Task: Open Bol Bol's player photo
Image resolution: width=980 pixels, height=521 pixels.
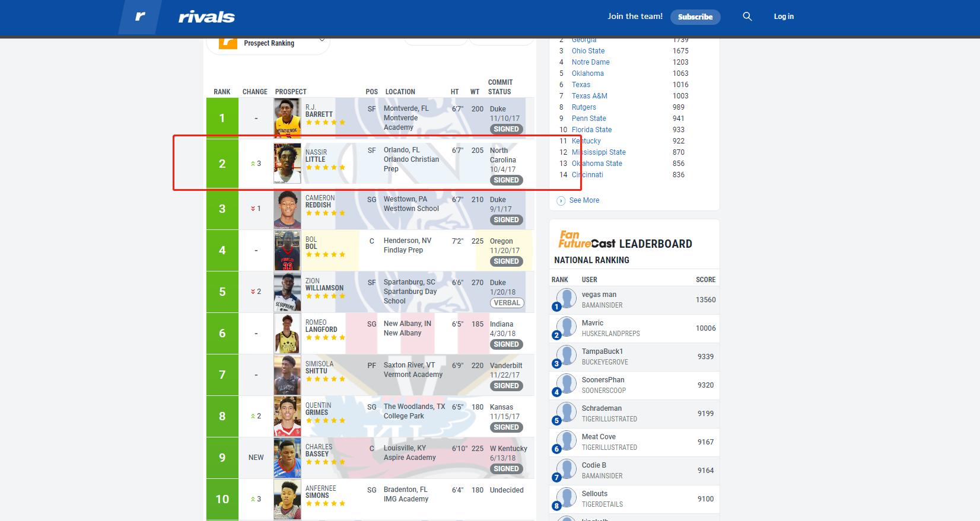Action: [x=287, y=250]
